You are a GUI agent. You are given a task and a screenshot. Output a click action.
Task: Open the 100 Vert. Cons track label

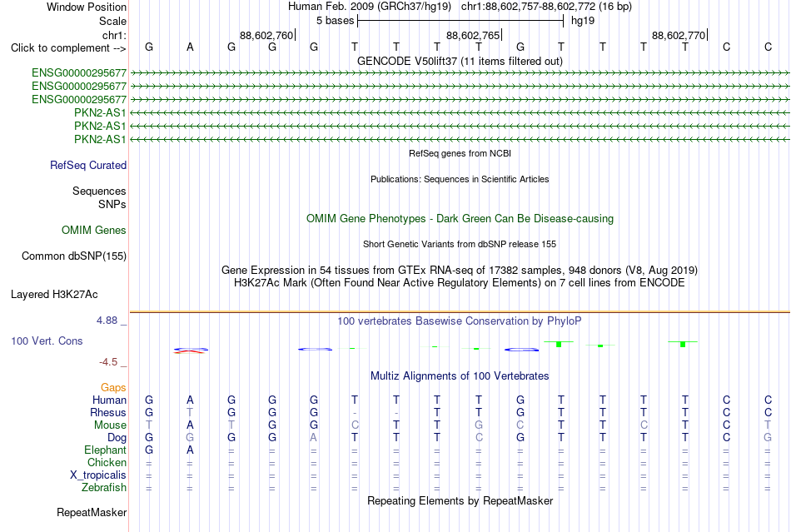click(47, 341)
